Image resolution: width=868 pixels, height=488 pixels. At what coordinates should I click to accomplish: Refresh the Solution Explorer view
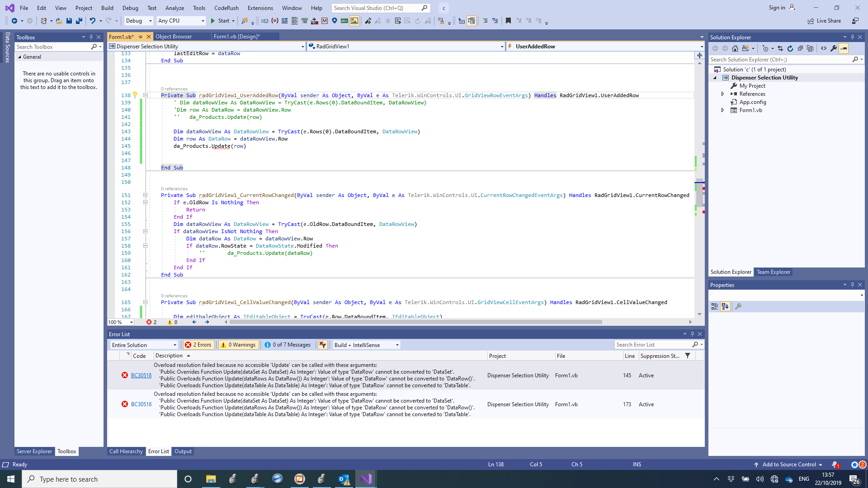click(x=790, y=48)
